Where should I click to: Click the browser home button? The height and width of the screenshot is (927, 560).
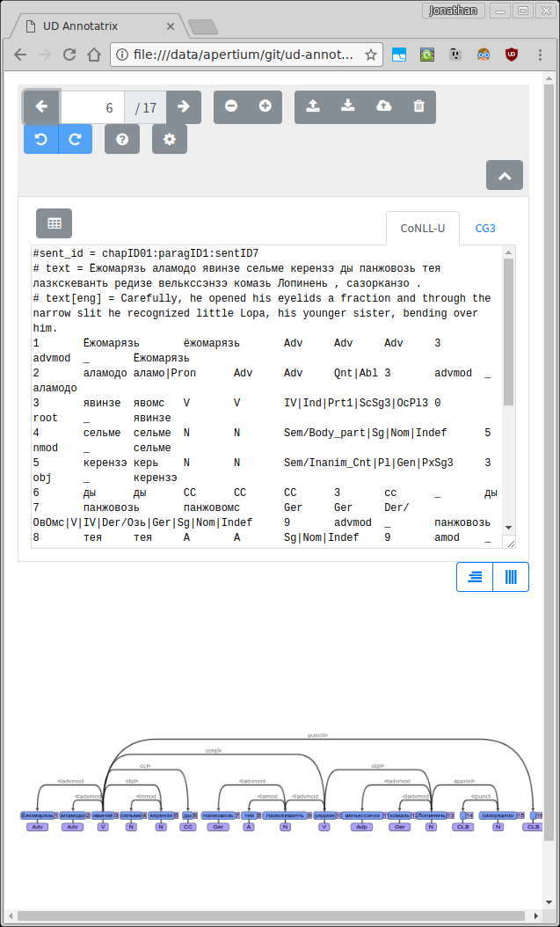point(93,55)
